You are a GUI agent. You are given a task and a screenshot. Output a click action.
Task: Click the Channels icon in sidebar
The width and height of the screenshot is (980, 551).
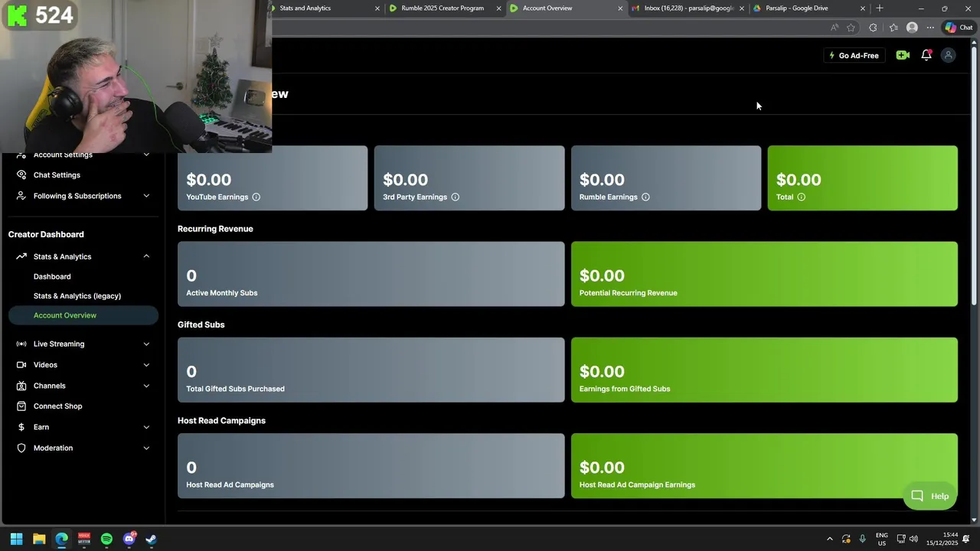click(21, 386)
